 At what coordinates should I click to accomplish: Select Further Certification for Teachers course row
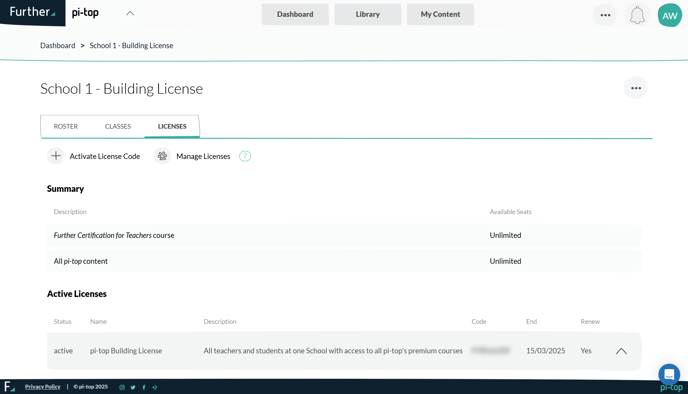(344, 235)
